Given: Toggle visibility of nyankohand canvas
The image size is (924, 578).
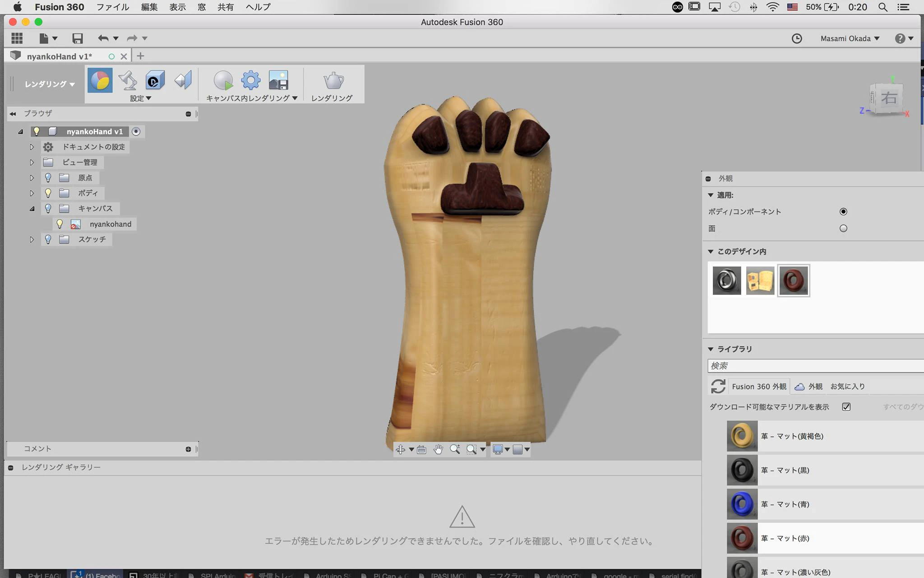Looking at the screenshot, I should [x=60, y=224].
